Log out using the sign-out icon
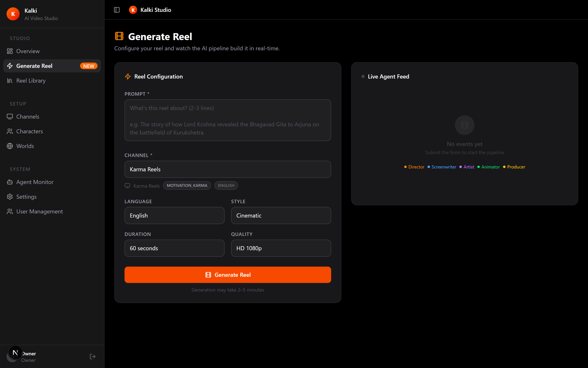The width and height of the screenshot is (588, 368). click(92, 357)
